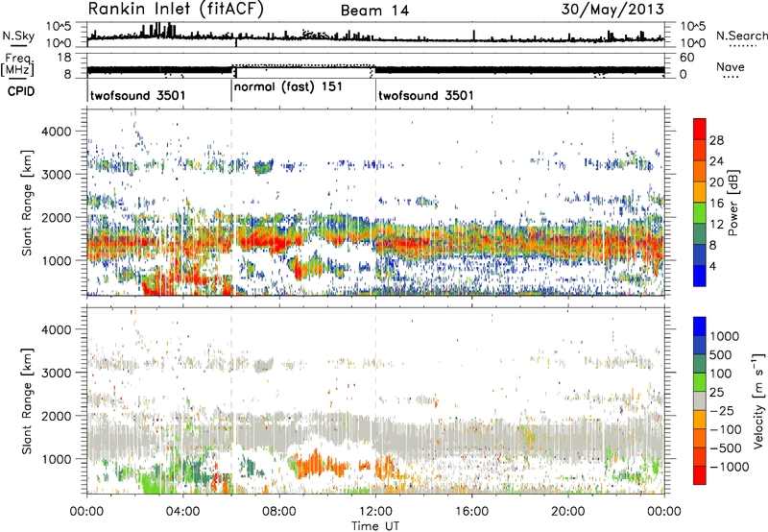Click the 'Nave' legend label
Image resolution: width=768 pixels, height=532 pixels.
731,67
